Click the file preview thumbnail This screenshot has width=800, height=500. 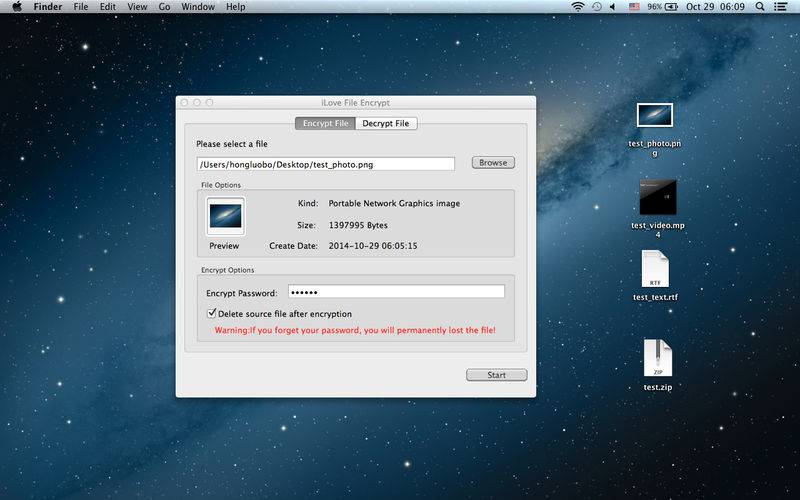click(x=226, y=216)
